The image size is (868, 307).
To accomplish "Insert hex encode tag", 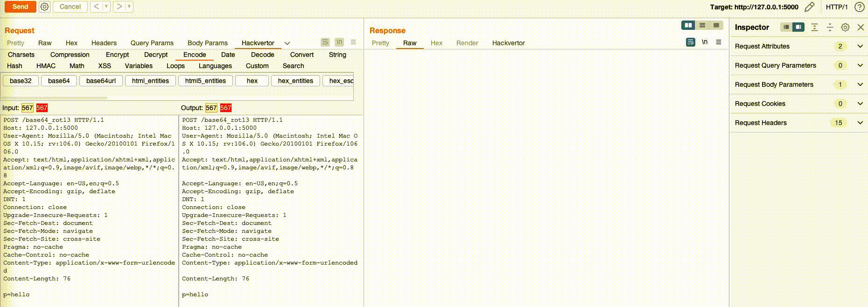I will [x=252, y=81].
